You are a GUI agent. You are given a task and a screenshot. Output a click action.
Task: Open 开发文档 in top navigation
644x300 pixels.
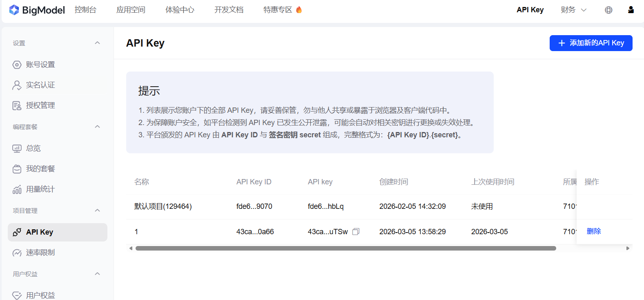(x=229, y=10)
